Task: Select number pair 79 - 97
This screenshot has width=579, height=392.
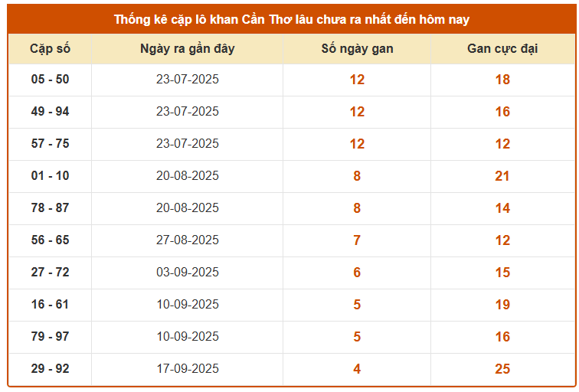Action: (x=50, y=337)
